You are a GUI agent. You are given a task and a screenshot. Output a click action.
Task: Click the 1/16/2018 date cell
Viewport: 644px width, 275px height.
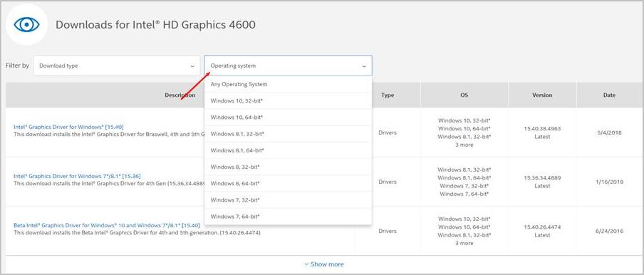610,182
